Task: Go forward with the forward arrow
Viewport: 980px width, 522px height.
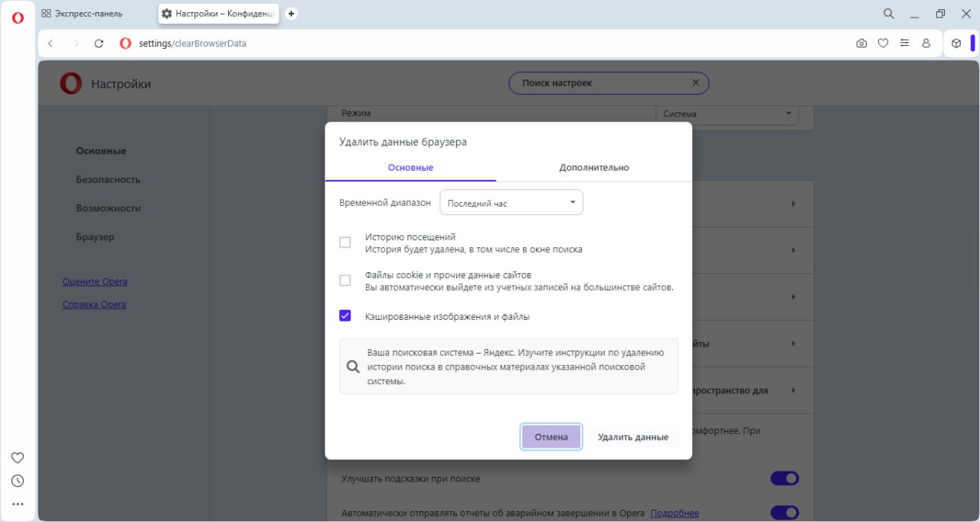Action: (x=75, y=44)
